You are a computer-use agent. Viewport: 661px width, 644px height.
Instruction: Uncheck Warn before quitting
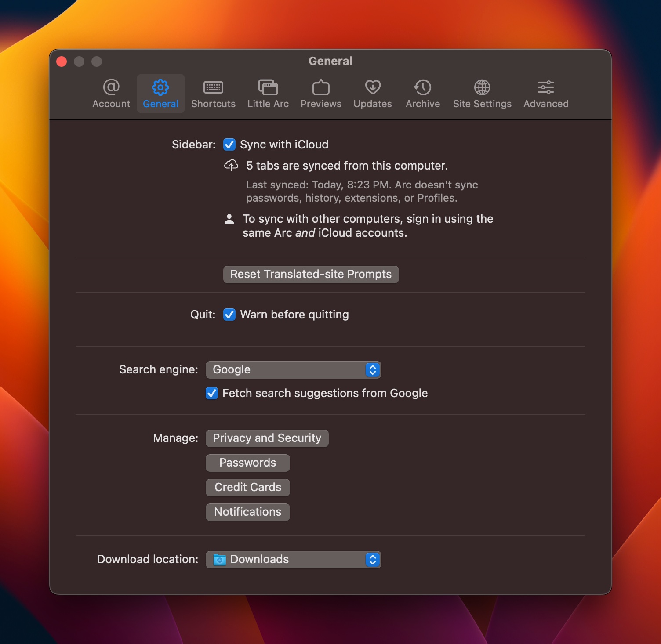tap(229, 315)
